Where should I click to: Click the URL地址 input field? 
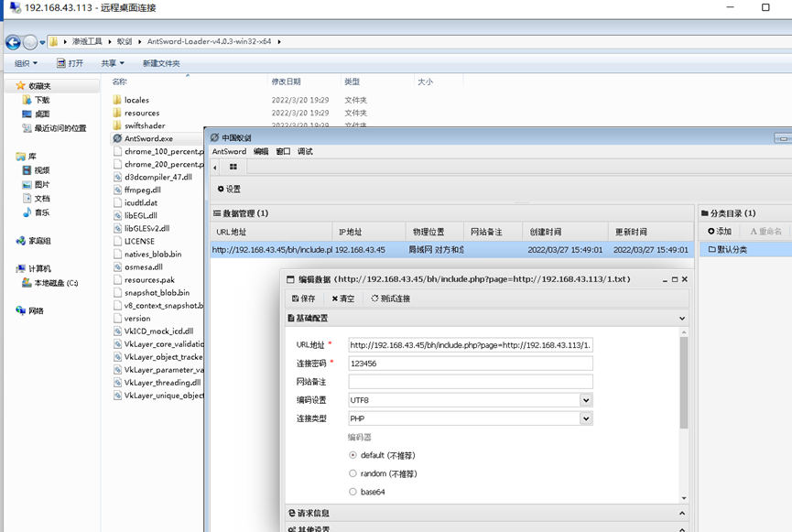pyautogui.click(x=471, y=345)
